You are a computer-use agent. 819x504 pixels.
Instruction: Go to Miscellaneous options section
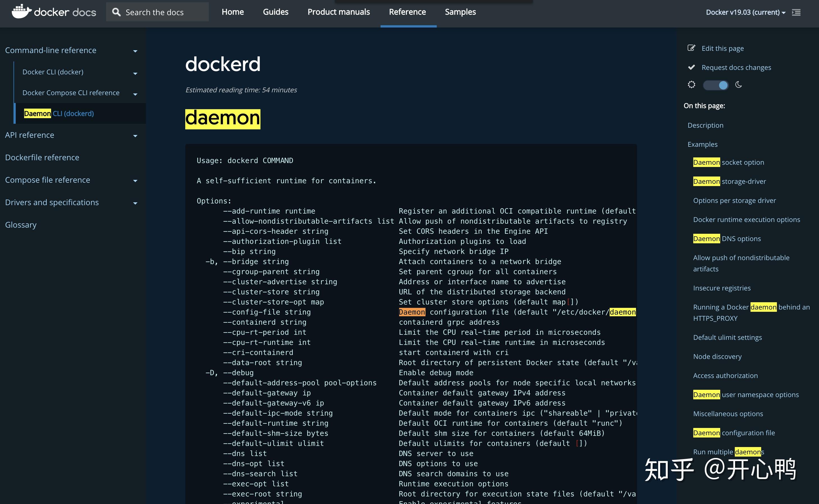point(728,414)
